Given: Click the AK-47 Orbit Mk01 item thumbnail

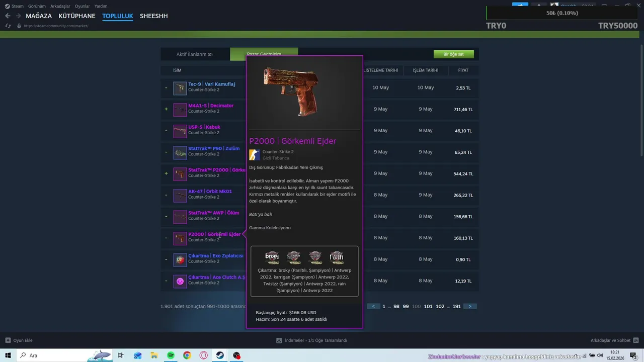Looking at the screenshot, I should [x=180, y=195].
